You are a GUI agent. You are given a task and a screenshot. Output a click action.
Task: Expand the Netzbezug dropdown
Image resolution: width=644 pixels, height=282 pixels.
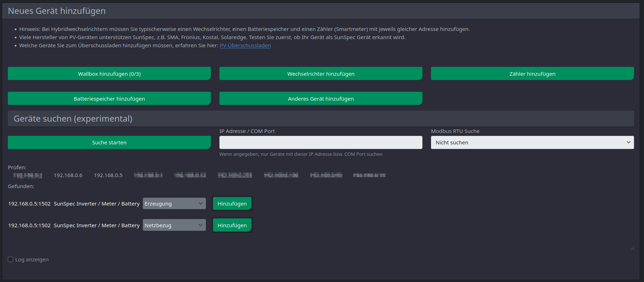pos(174,225)
